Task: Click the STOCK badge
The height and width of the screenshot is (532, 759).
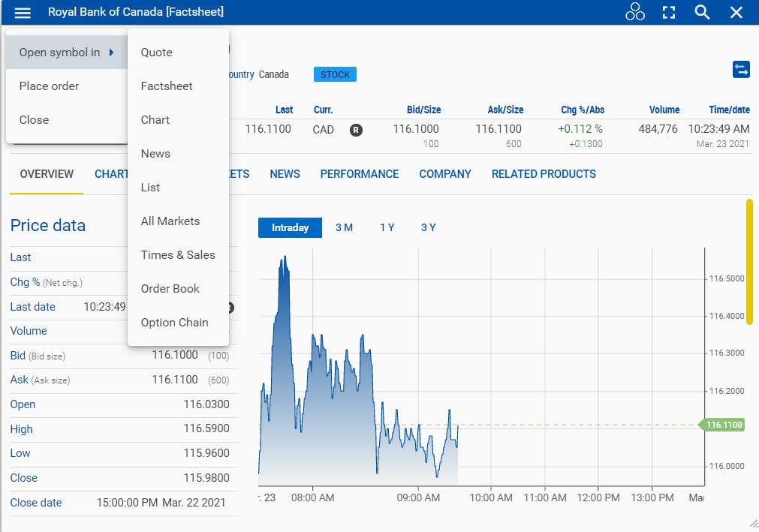Action: [x=334, y=74]
